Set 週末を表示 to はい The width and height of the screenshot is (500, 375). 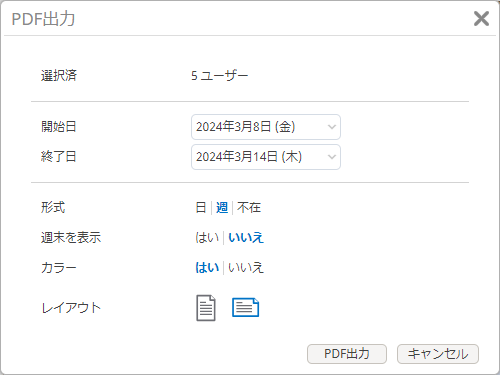pyautogui.click(x=207, y=238)
